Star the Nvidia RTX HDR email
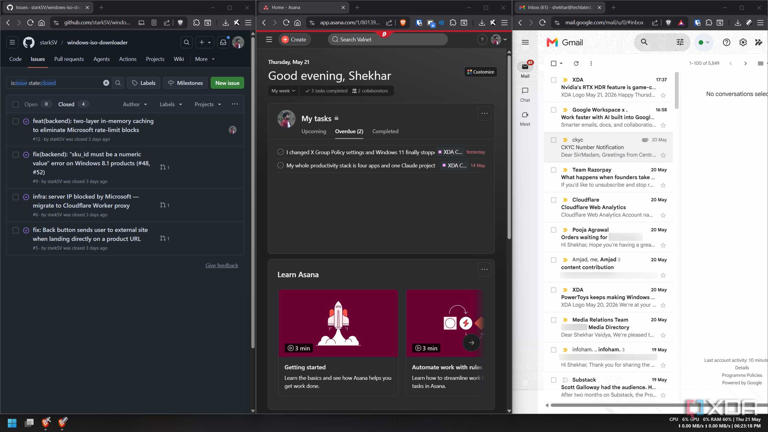This screenshot has width=768, height=432. 663,95
